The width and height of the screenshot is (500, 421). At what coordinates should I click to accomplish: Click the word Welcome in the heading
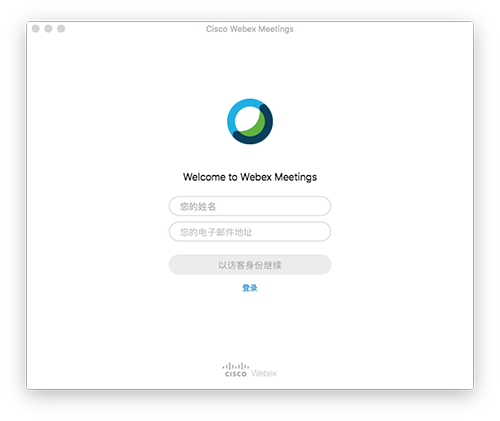click(204, 177)
